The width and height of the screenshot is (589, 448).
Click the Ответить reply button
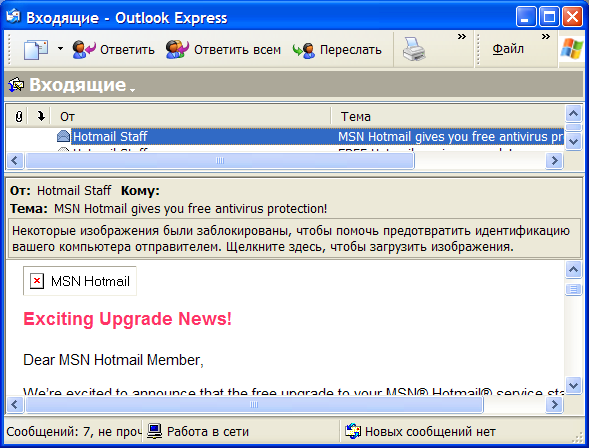pos(113,50)
